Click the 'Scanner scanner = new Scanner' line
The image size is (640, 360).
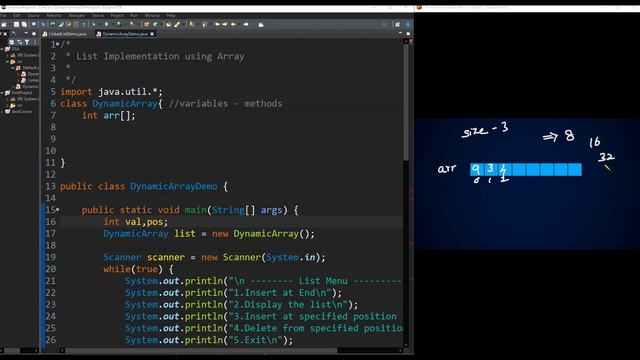coord(214,258)
